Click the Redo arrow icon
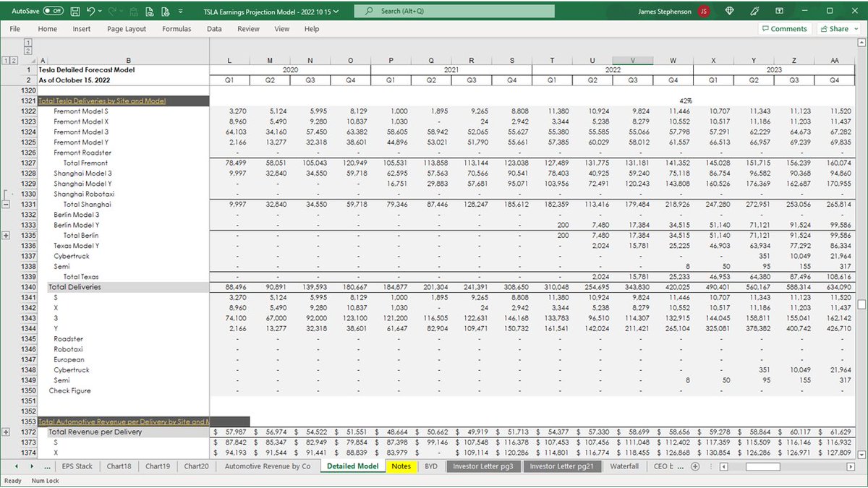This screenshot has width=868, height=488. tap(113, 12)
